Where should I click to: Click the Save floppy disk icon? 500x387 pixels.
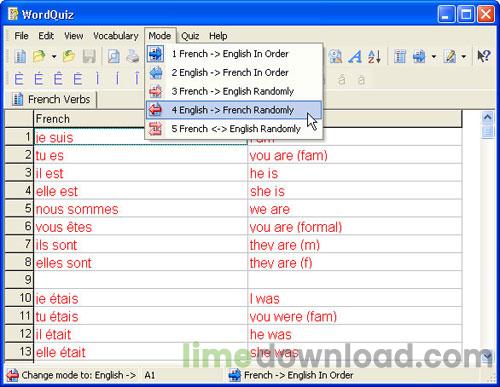click(89, 56)
